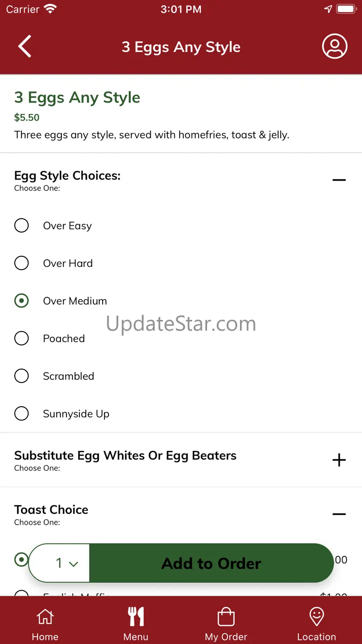
Task: Select the Over Hard option label
Action: (x=68, y=263)
